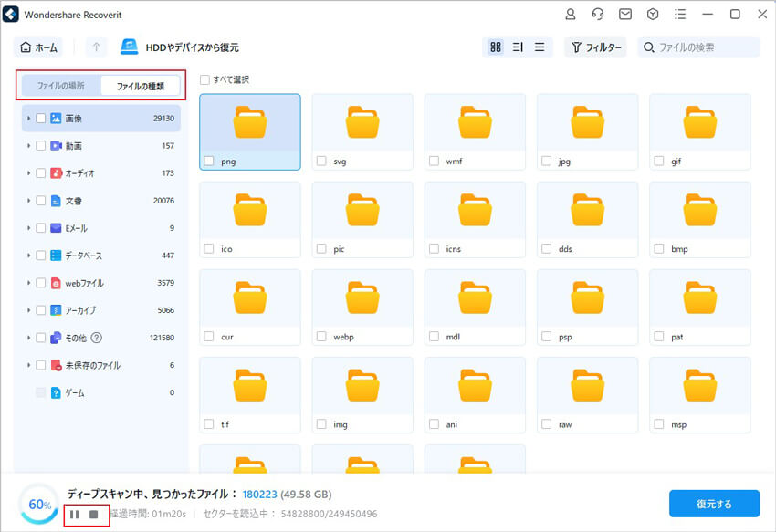Switch to ファイルの種類 tab
Viewport: 776px width, 532px height.
tap(141, 86)
